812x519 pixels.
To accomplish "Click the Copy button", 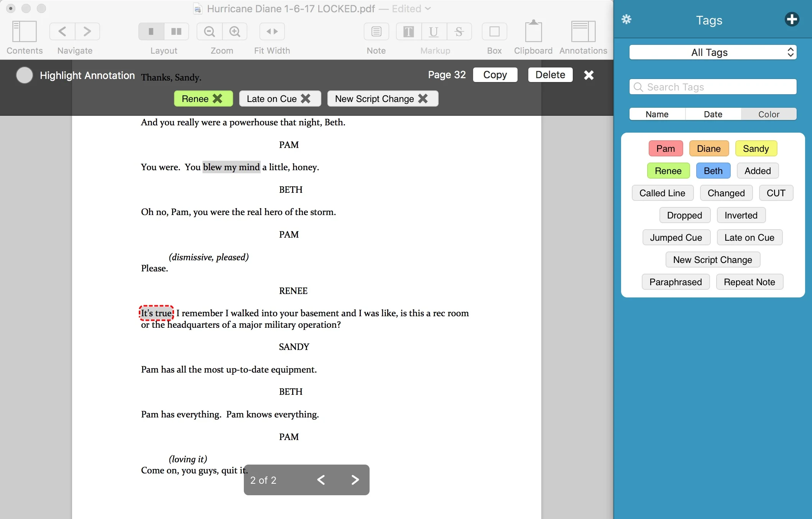I will 495,75.
